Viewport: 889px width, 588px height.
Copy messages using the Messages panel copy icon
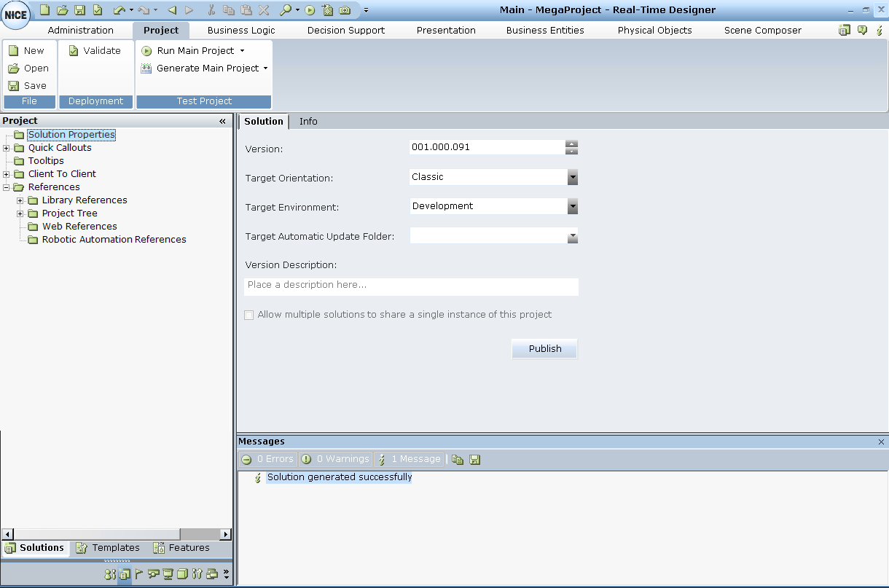point(458,460)
